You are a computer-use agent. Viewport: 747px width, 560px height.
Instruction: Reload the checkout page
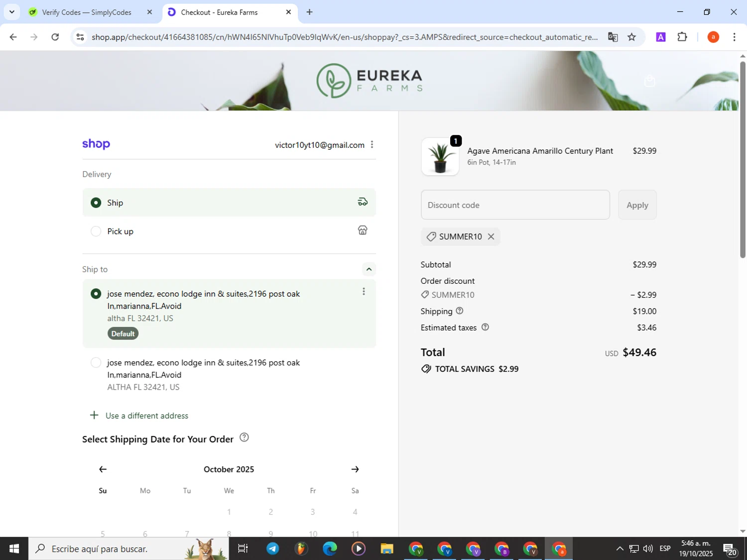[55, 37]
